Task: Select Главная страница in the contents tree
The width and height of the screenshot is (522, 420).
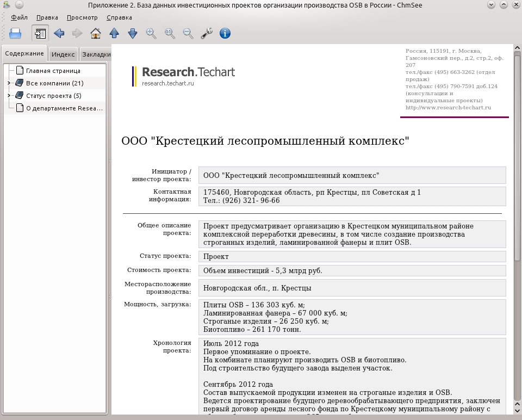Action: [x=53, y=71]
